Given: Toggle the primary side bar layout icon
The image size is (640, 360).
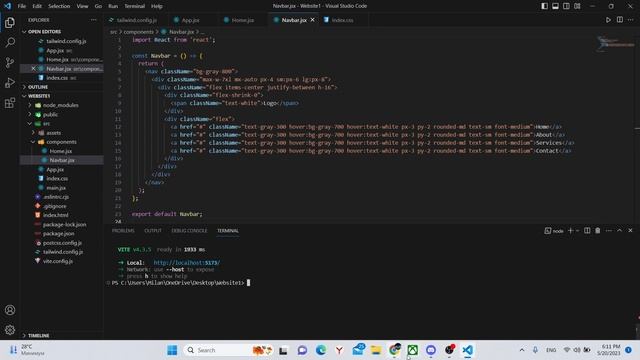Looking at the screenshot, I should pyautogui.click(x=544, y=6).
